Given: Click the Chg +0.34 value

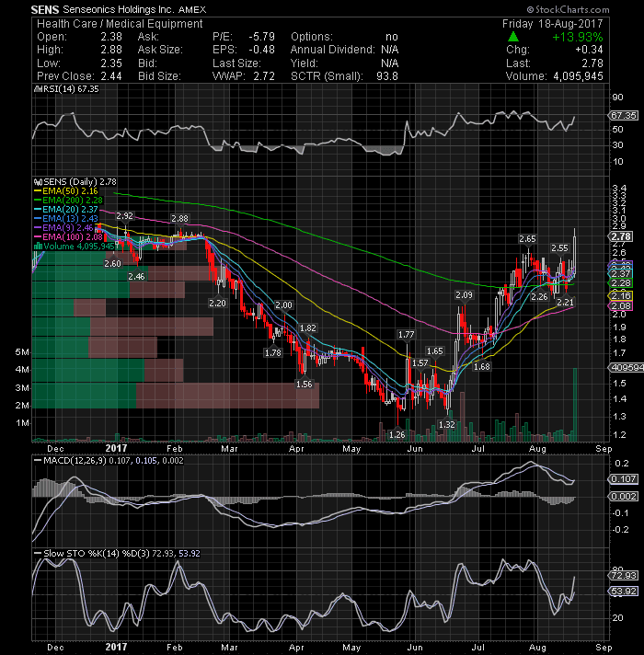Looking at the screenshot, I should pyautogui.click(x=589, y=50).
